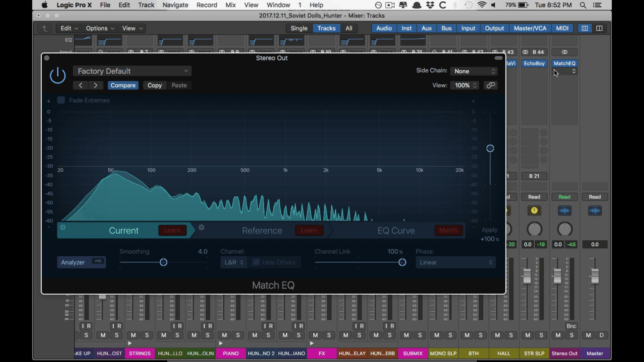
Task: Open the Apple menu
Action: [44, 5]
